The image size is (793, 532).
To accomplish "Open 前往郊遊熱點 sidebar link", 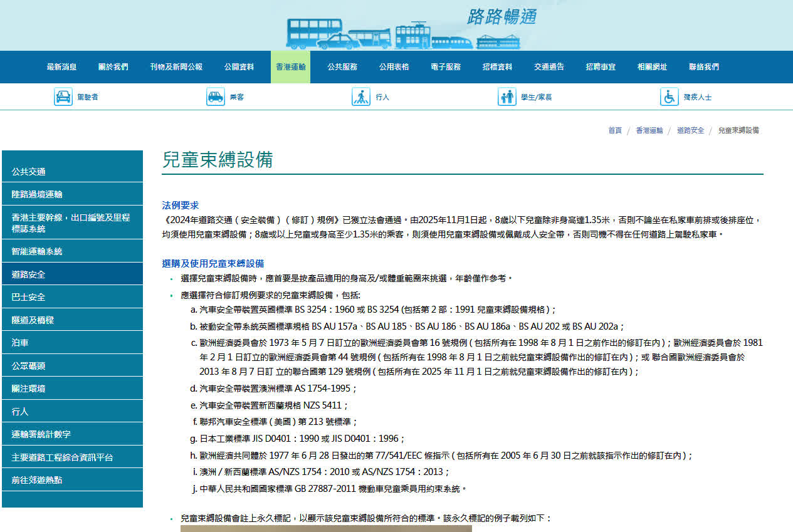I will [37, 480].
